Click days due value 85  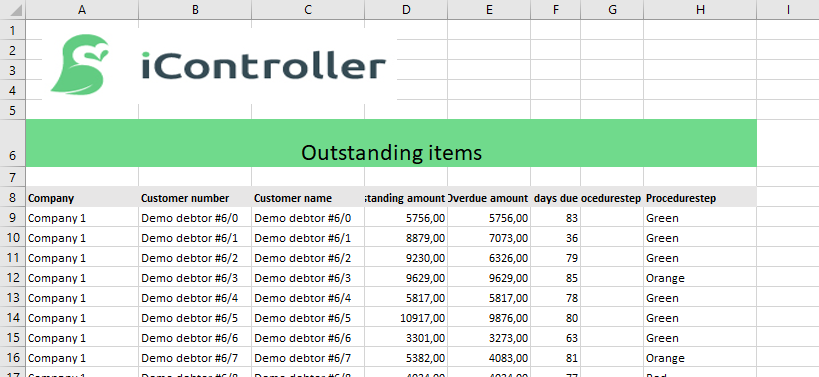click(x=555, y=277)
